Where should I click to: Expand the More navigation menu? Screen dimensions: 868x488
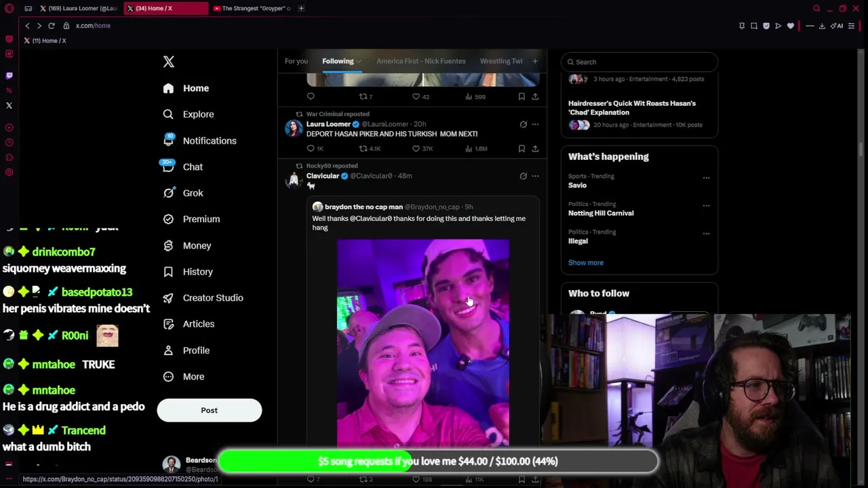pyautogui.click(x=184, y=377)
